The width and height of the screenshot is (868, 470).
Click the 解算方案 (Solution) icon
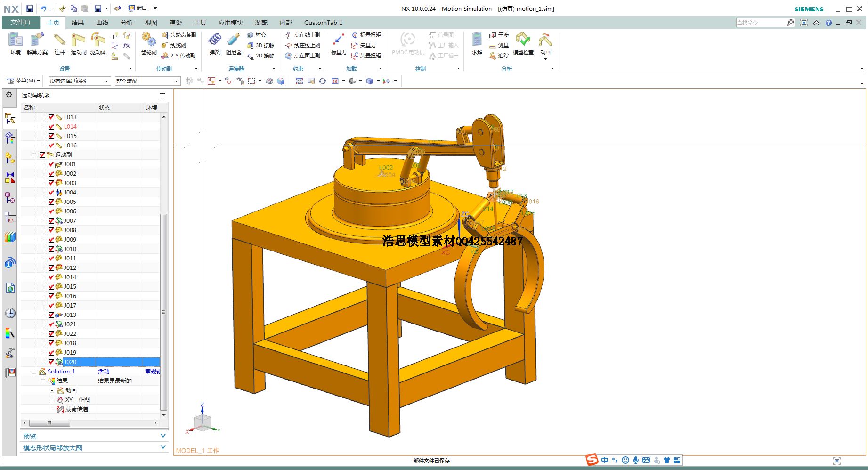(37, 44)
